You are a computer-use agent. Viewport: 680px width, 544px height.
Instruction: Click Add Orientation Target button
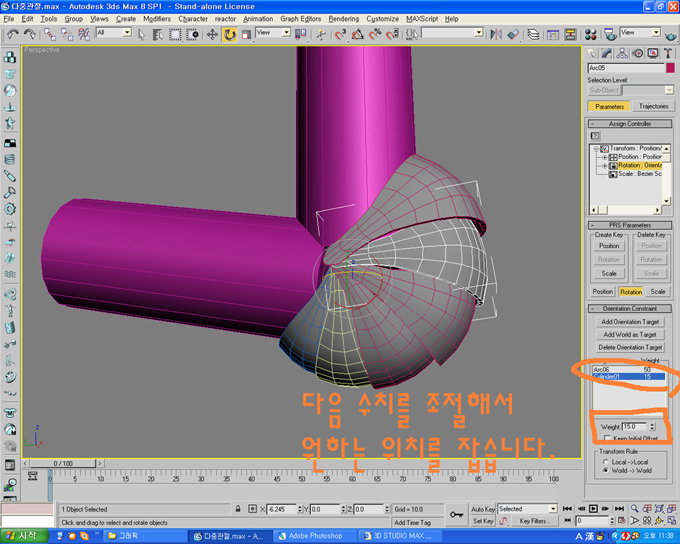(629, 322)
